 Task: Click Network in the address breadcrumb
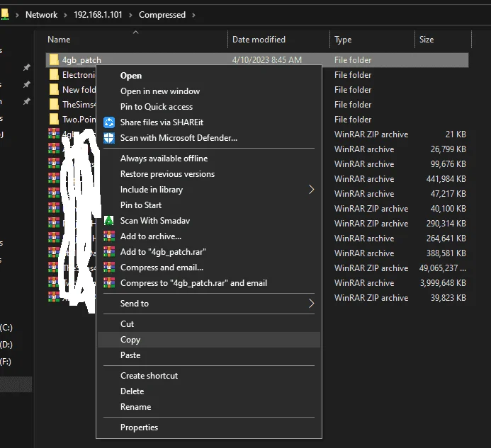tap(42, 15)
